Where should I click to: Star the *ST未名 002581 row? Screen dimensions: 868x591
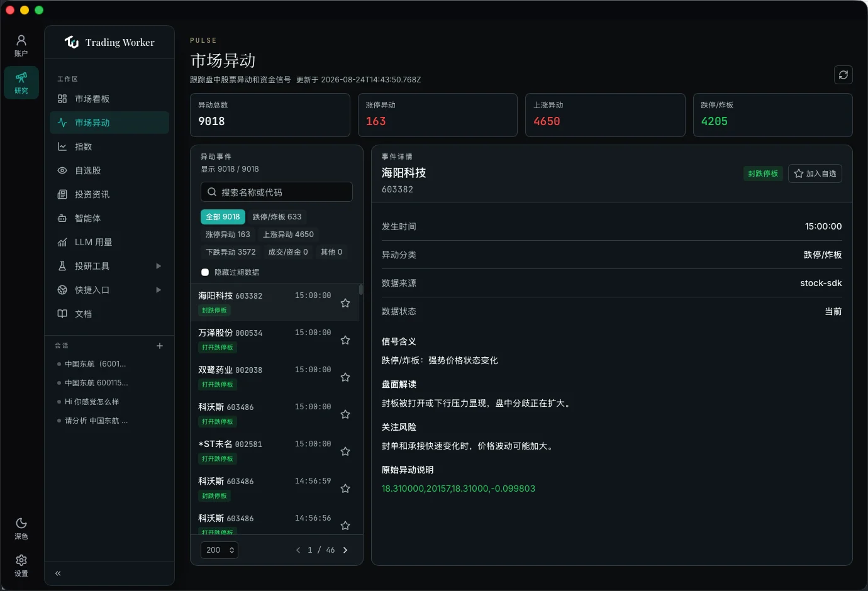coord(345,451)
